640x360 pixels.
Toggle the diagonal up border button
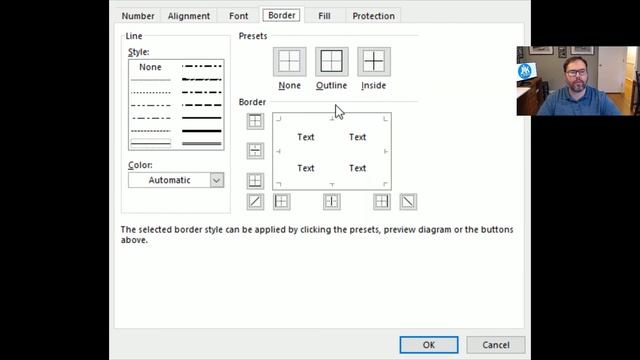[255, 202]
